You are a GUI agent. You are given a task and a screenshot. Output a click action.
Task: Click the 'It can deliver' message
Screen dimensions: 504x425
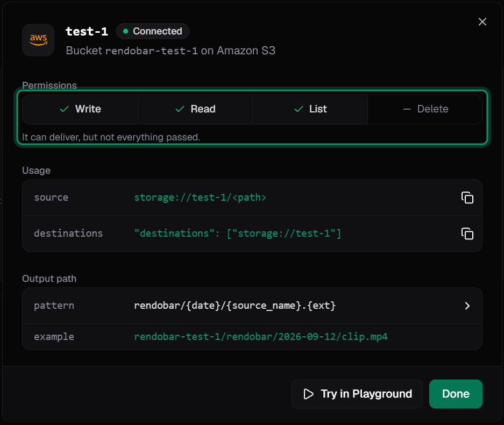tap(111, 137)
